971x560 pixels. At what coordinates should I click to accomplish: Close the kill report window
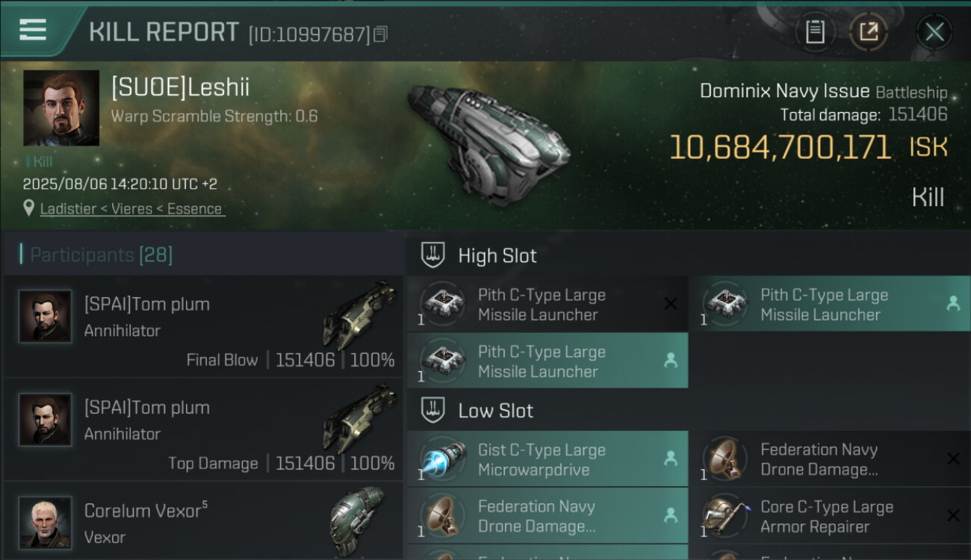[x=934, y=31]
